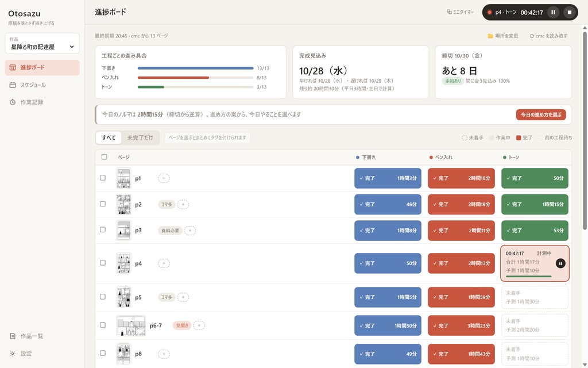Check the box for page p1
588x368 pixels.
click(x=103, y=178)
